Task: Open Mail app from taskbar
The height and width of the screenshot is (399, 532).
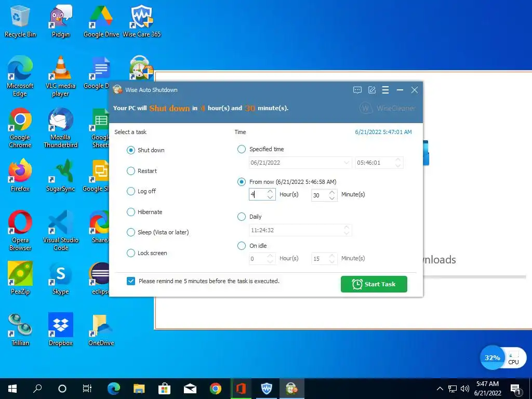Action: click(190, 389)
